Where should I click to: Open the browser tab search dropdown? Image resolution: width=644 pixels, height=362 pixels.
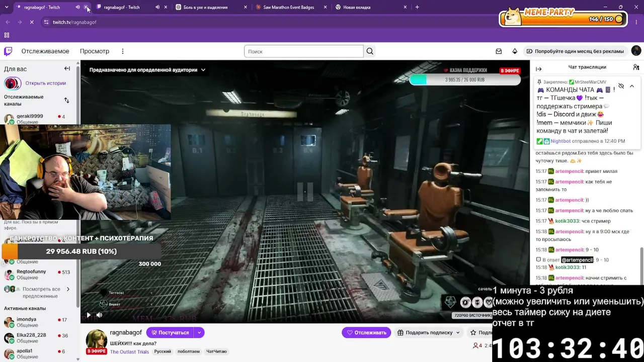pos(7,7)
